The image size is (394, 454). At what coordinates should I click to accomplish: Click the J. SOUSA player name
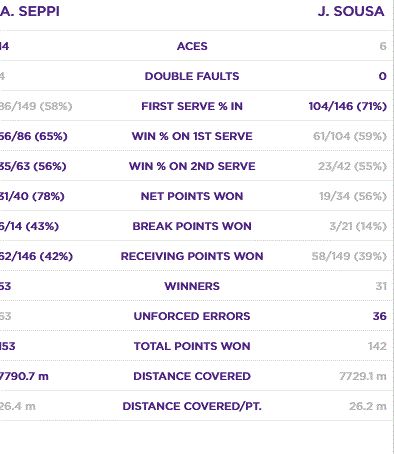351,11
